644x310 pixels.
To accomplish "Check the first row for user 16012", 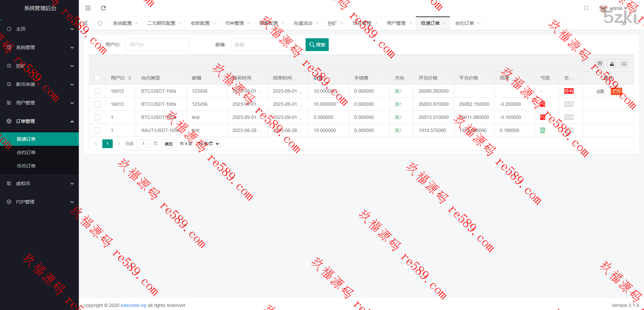I will tap(97, 91).
